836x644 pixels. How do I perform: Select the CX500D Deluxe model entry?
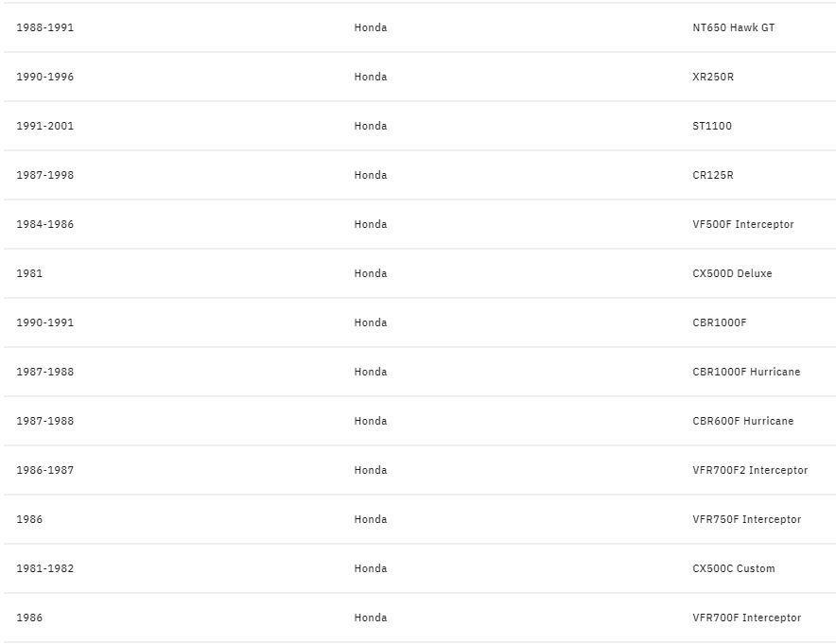732,274
